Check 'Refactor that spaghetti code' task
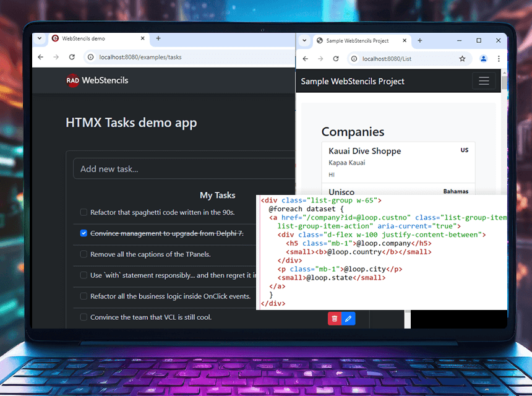Image resolution: width=532 pixels, height=396 pixels. click(84, 212)
